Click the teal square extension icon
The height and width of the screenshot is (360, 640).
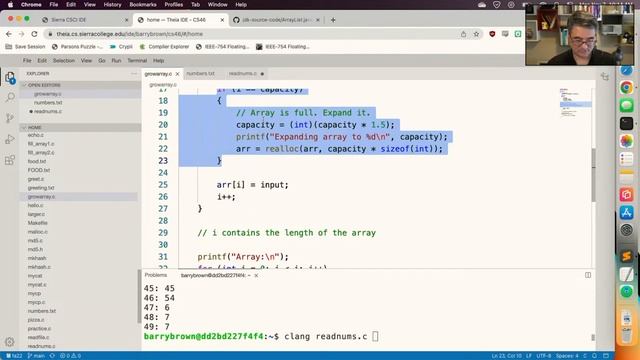pyautogui.click(x=518, y=34)
